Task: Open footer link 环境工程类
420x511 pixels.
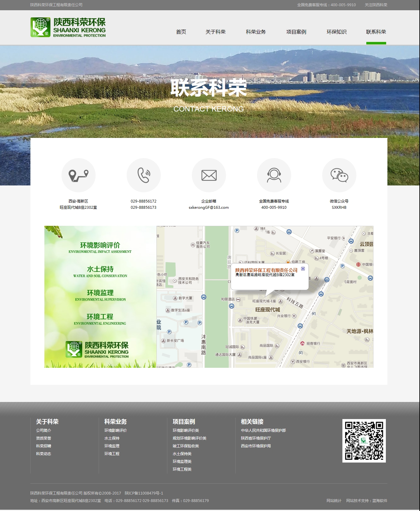Action: click(x=182, y=469)
